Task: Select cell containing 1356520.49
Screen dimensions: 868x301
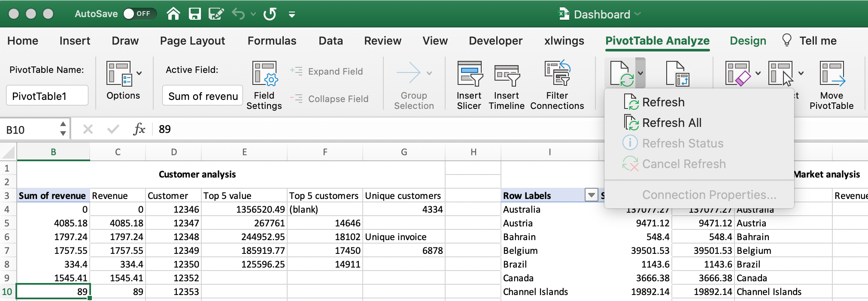Action: pyautogui.click(x=244, y=209)
